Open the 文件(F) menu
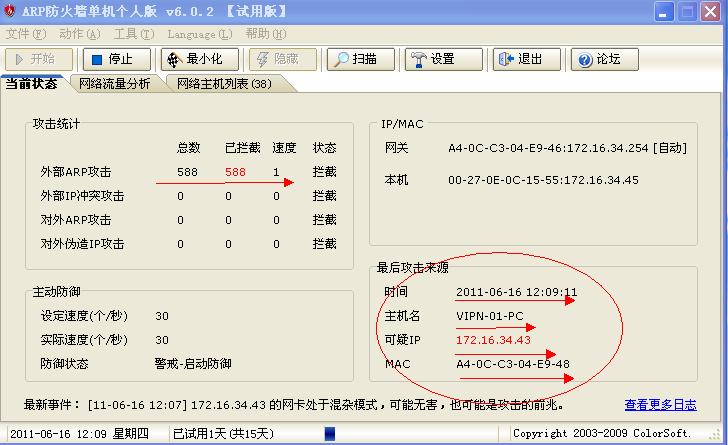The height and width of the screenshot is (445, 728). pos(26,34)
